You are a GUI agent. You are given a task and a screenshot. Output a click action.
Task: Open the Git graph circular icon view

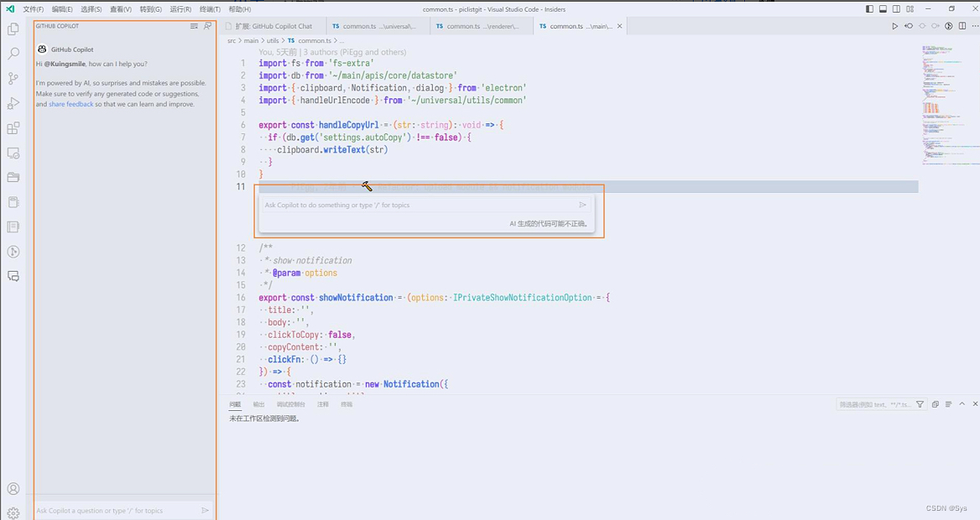point(13,252)
